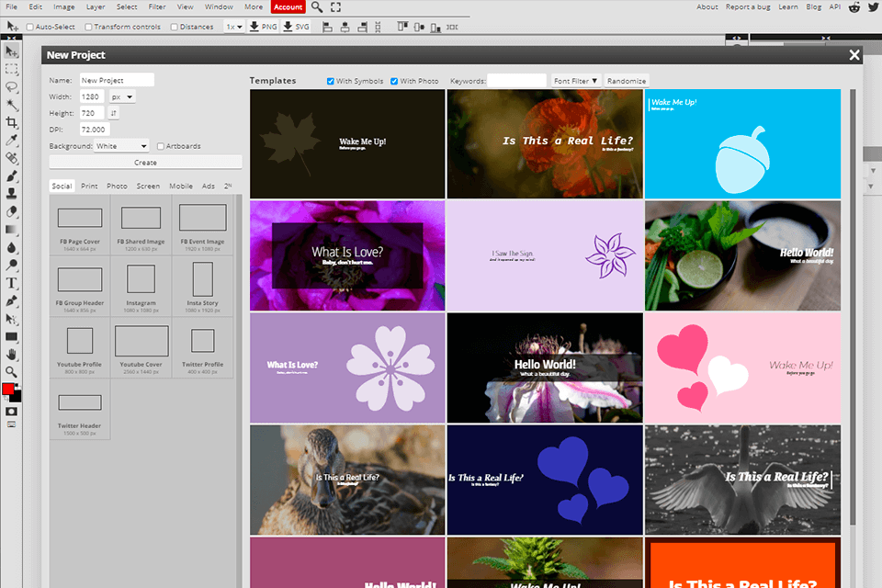Choose the Type tool
This screenshot has width=882, height=588.
[x=11, y=283]
